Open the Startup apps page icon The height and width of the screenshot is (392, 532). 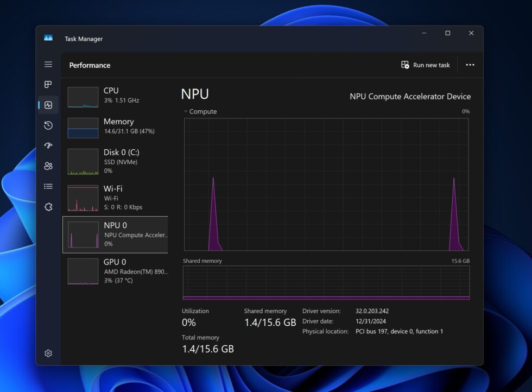click(48, 146)
